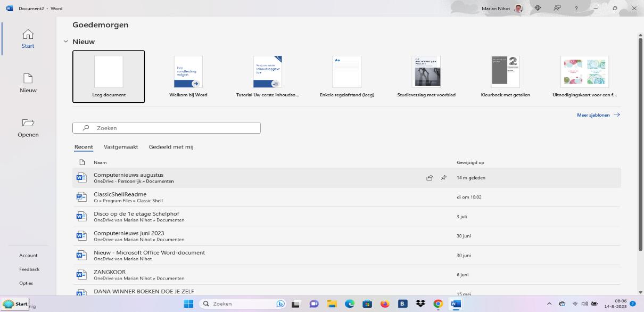Open the Windows Start logo on taskbar
644x312 pixels.
tap(188, 304)
